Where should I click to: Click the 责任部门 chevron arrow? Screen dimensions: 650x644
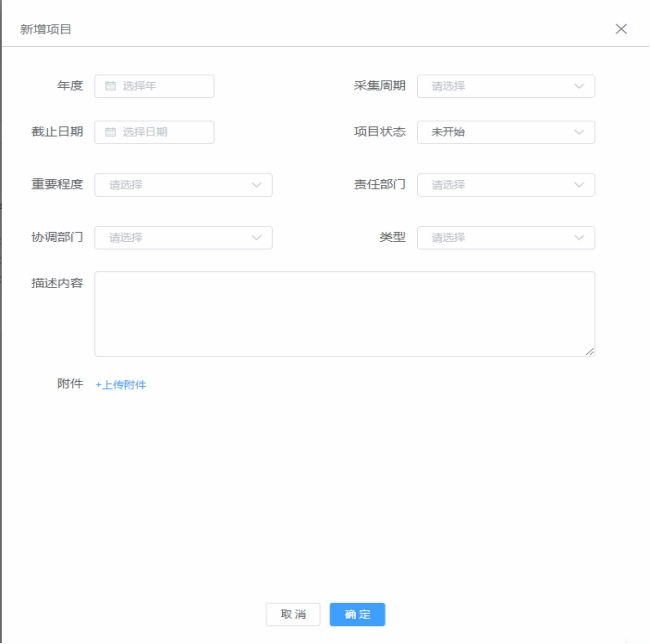pyautogui.click(x=579, y=185)
